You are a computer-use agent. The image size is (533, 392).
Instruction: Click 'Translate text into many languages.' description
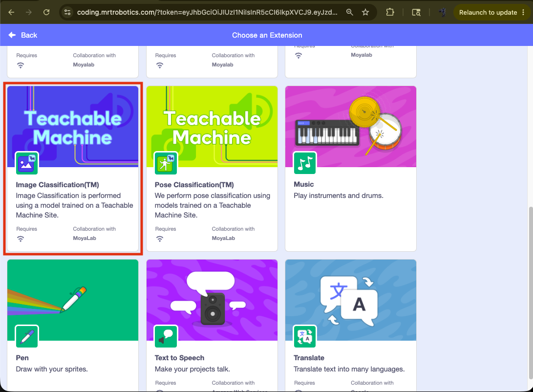[349, 369]
